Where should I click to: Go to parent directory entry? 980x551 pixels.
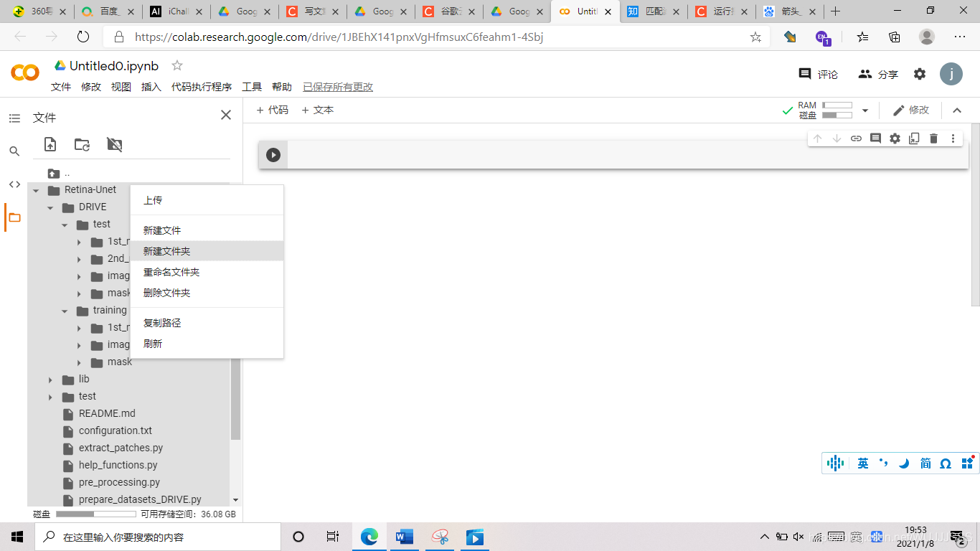tap(59, 173)
